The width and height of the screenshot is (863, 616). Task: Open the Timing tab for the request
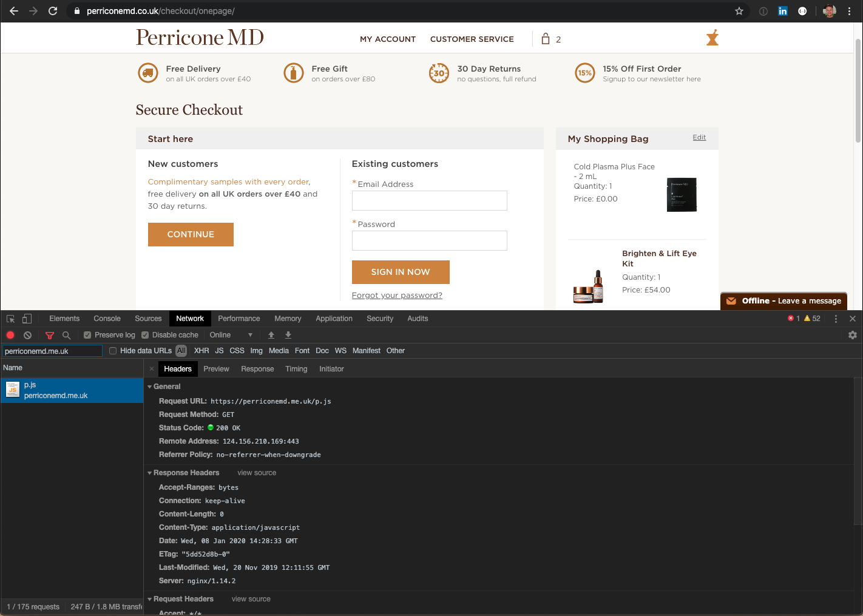(x=296, y=369)
